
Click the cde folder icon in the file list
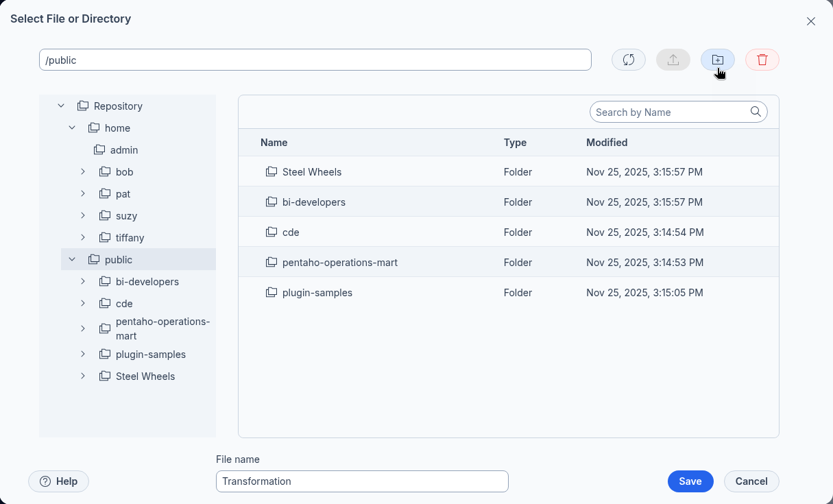[271, 232]
